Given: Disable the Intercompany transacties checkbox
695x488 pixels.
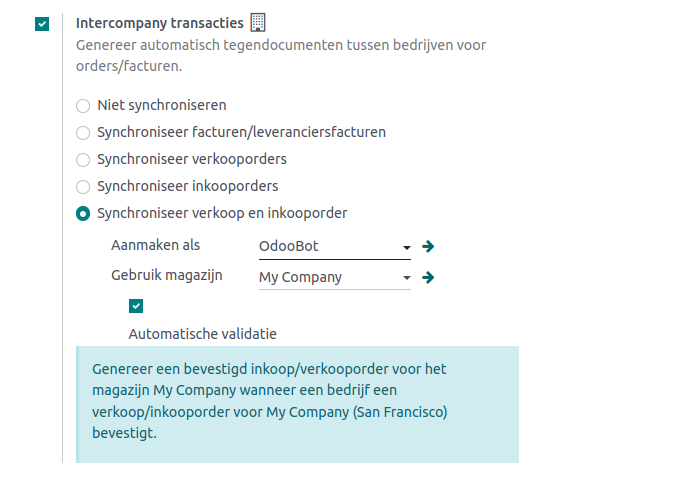Looking at the screenshot, I should tap(41, 23).
